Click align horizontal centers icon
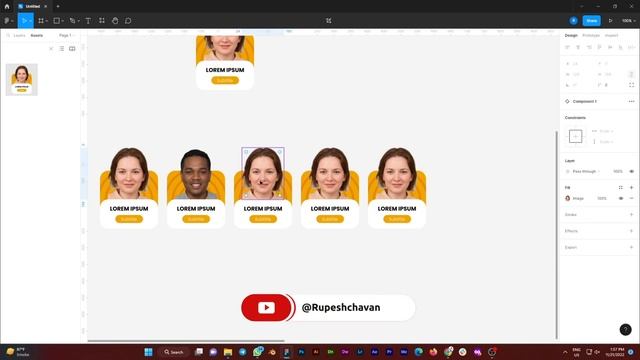The image size is (640, 360). click(x=578, y=47)
